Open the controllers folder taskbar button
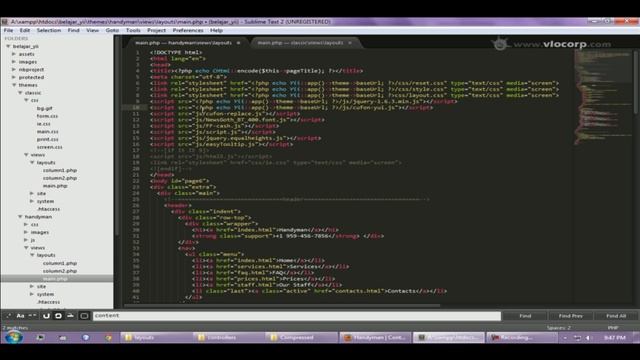Viewport: 640px width, 360px height. (x=229, y=338)
